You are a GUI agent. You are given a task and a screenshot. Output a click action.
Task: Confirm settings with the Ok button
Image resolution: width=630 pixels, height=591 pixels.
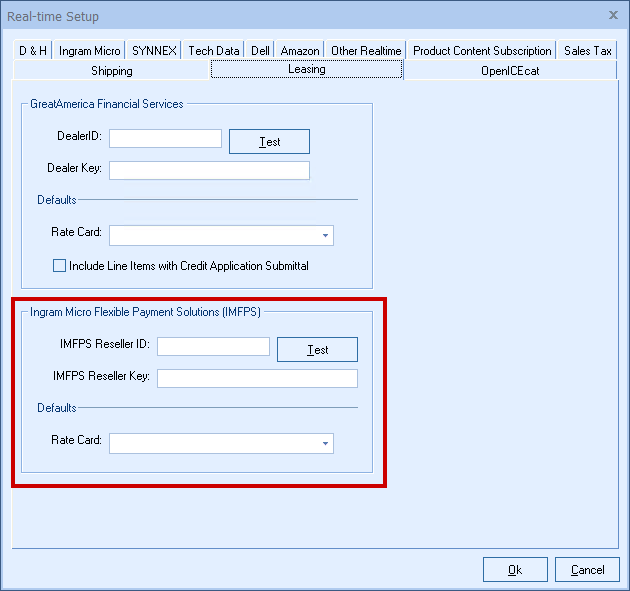tap(515, 570)
